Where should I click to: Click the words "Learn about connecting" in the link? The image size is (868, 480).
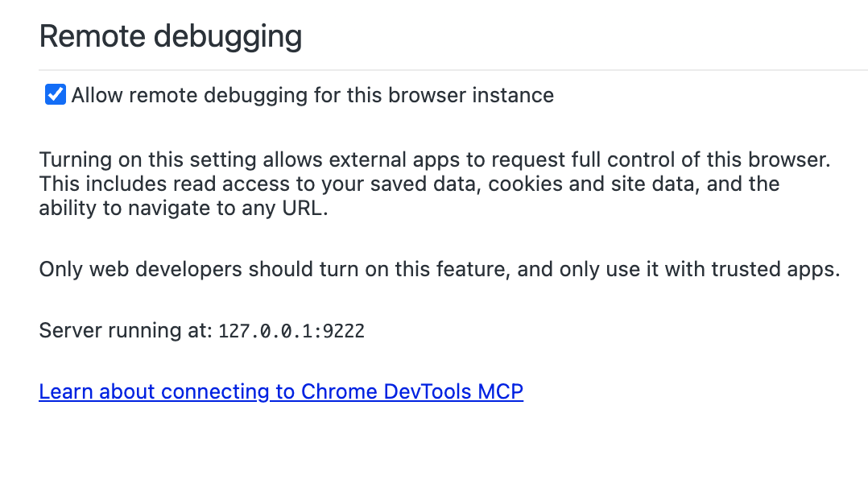pos(153,392)
